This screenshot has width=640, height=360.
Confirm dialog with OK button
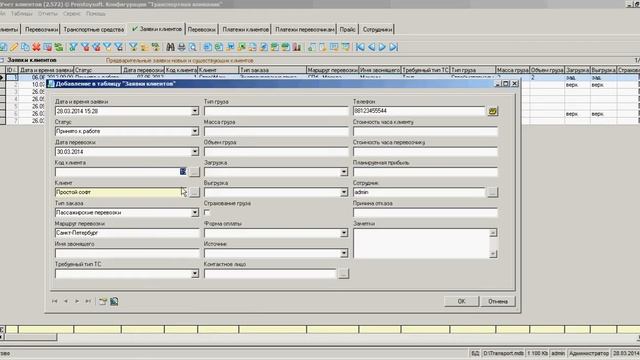pyautogui.click(x=461, y=301)
